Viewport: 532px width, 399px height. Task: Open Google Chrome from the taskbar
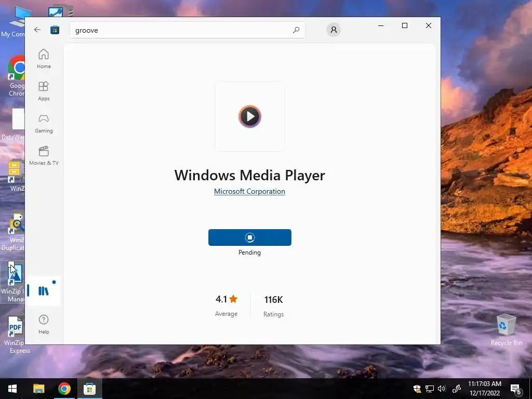click(x=64, y=389)
